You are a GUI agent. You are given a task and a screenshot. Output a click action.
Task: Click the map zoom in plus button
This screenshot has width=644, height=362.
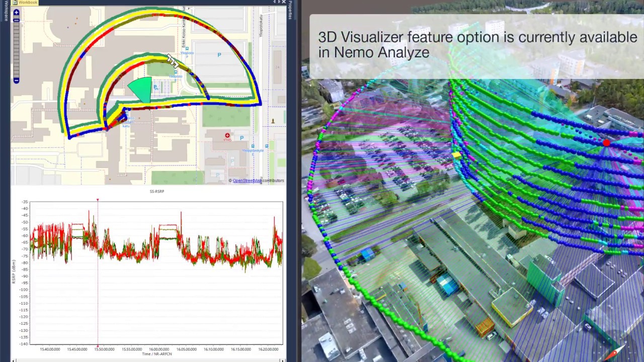16,13
